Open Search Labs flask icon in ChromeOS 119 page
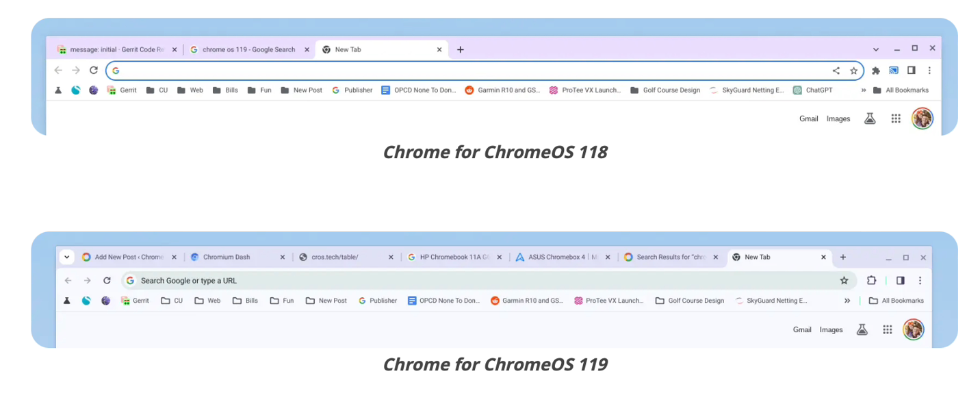 (862, 329)
